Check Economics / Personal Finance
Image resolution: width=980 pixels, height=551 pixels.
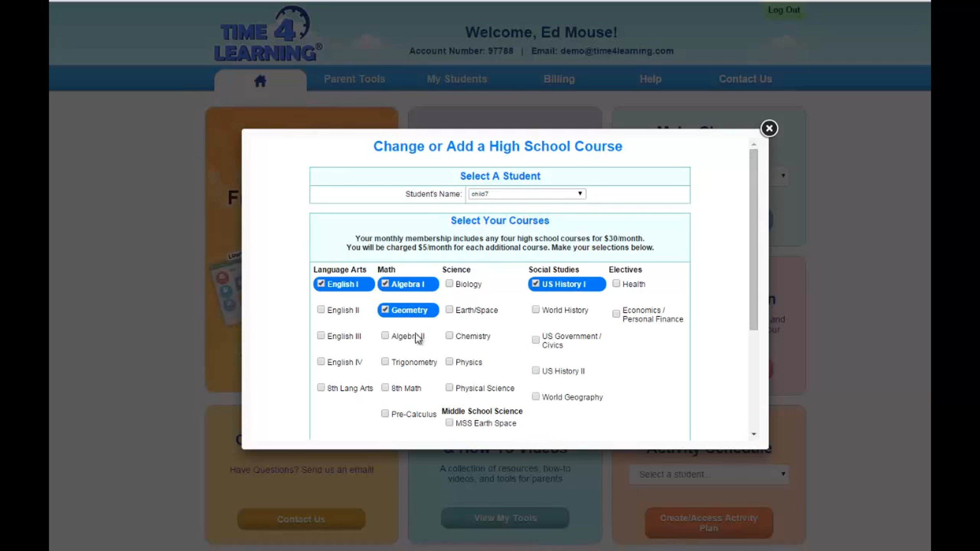tap(616, 314)
